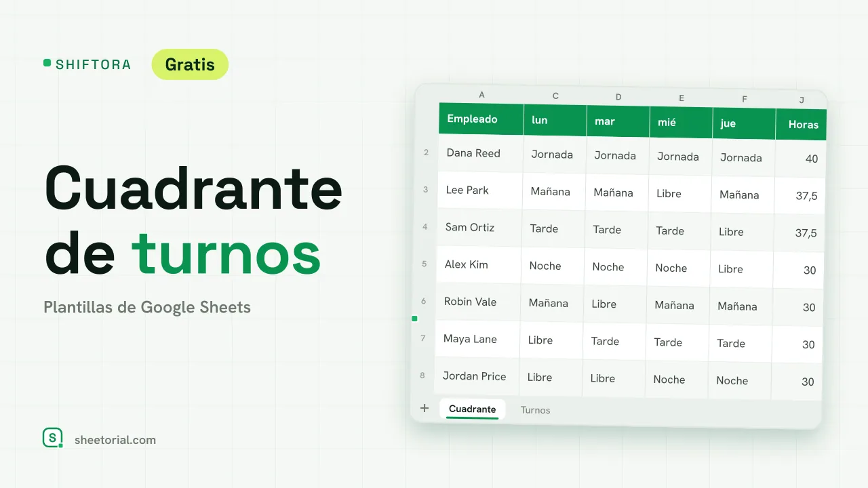
Task: Open the sheetorial.com link
Action: coord(115,440)
